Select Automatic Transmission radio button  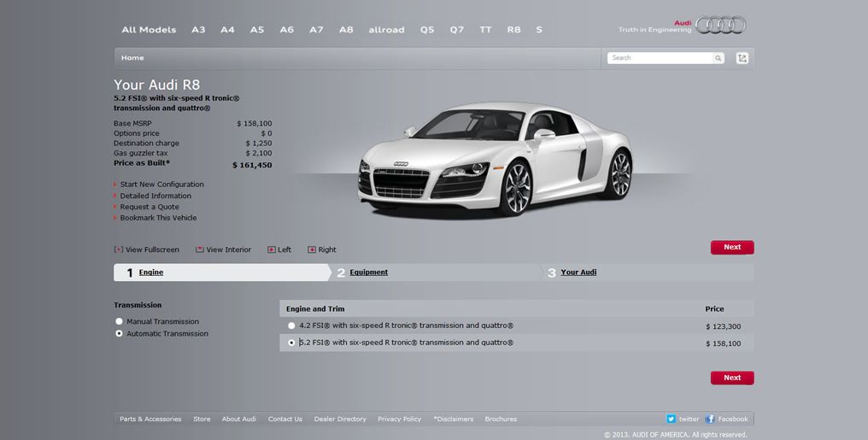(119, 334)
